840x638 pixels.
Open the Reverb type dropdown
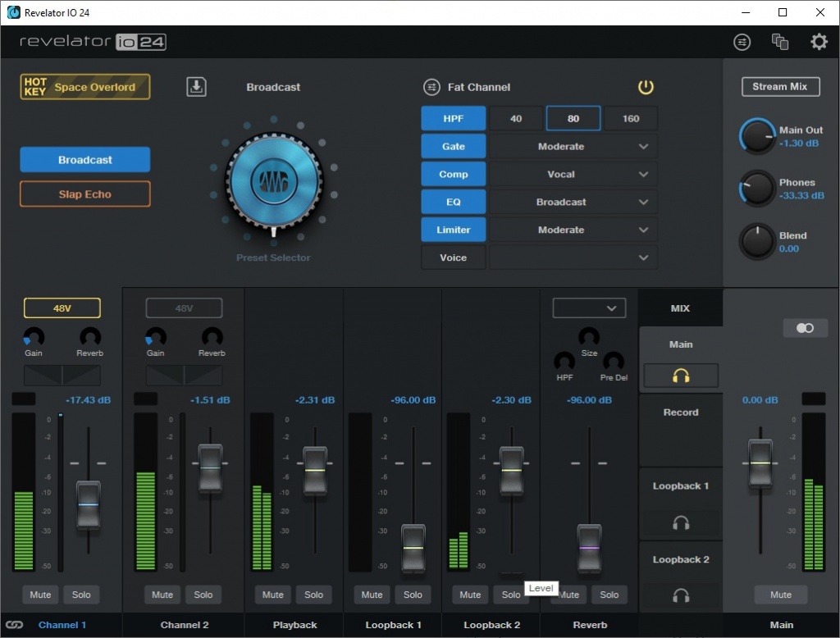coord(589,308)
